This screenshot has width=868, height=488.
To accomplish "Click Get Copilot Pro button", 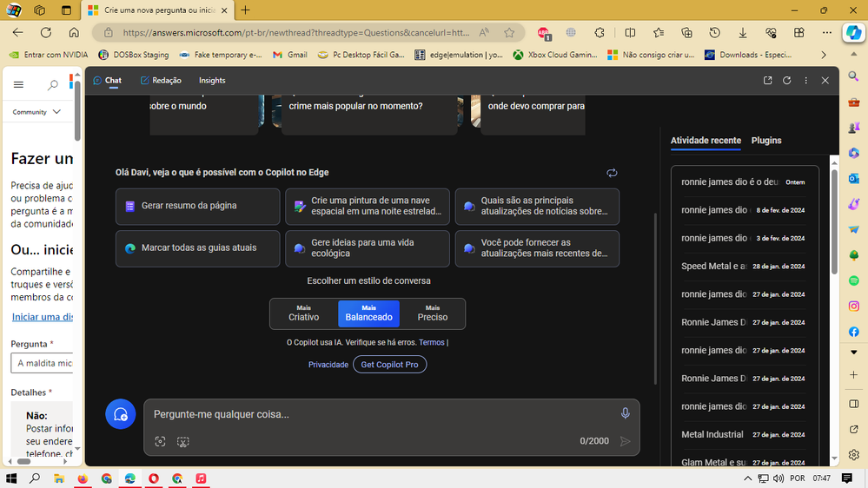I will 390,365.
